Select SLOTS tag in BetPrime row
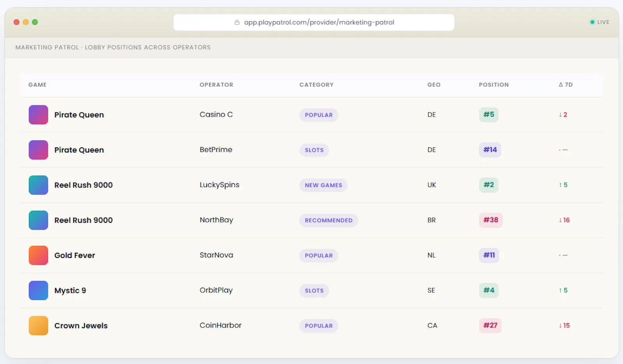Viewport: 623px width, 364px height. [314, 150]
